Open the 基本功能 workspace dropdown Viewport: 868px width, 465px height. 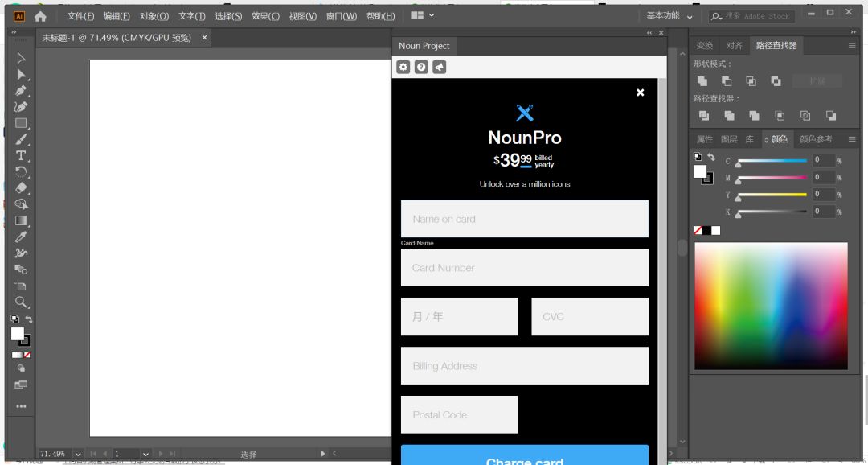pos(669,16)
